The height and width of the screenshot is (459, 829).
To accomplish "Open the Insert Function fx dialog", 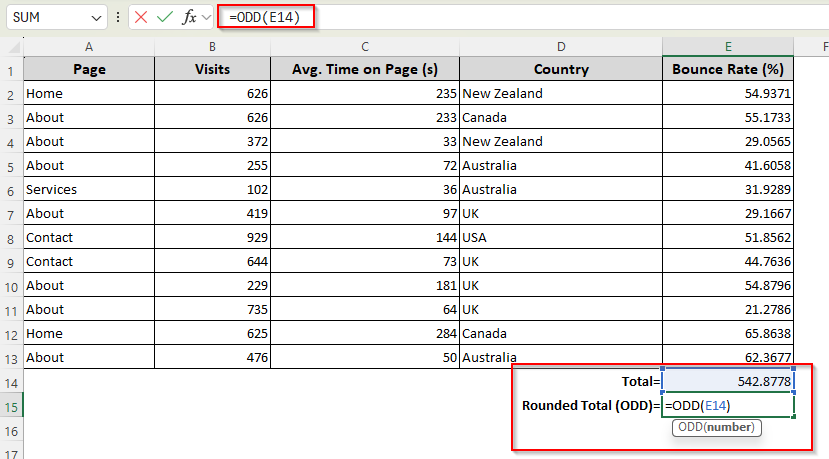I will pyautogui.click(x=189, y=17).
